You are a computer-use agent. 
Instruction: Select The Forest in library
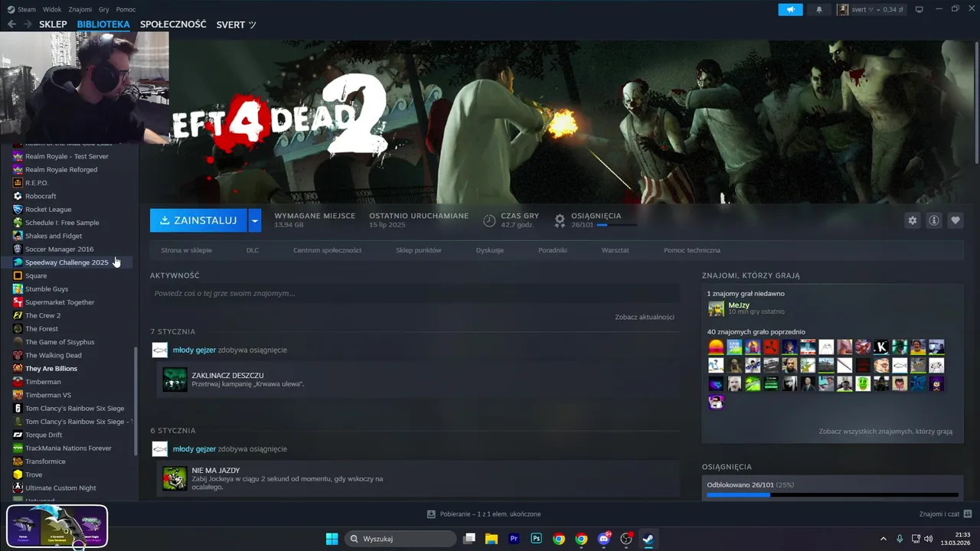(41, 329)
